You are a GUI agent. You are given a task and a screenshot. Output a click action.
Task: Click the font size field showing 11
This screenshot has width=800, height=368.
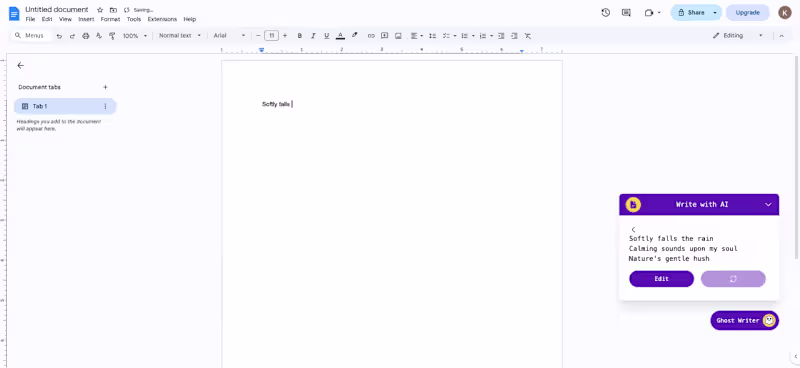tap(271, 36)
